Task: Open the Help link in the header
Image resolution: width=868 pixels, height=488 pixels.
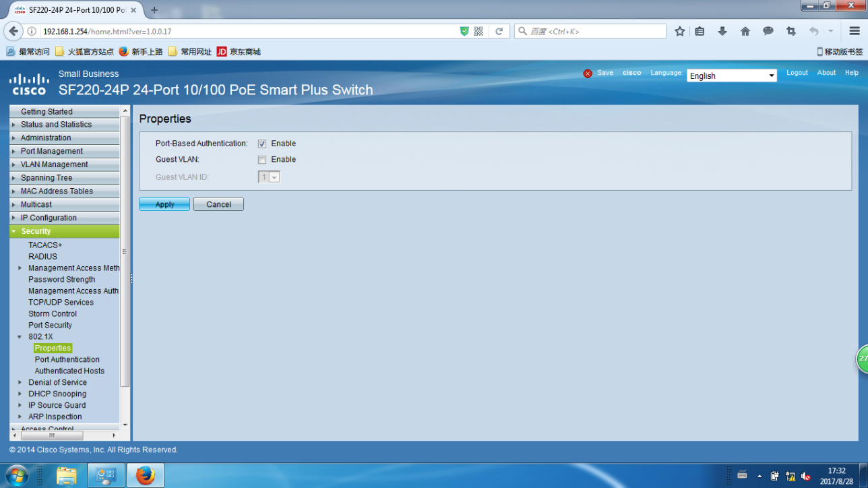Action: coord(852,73)
